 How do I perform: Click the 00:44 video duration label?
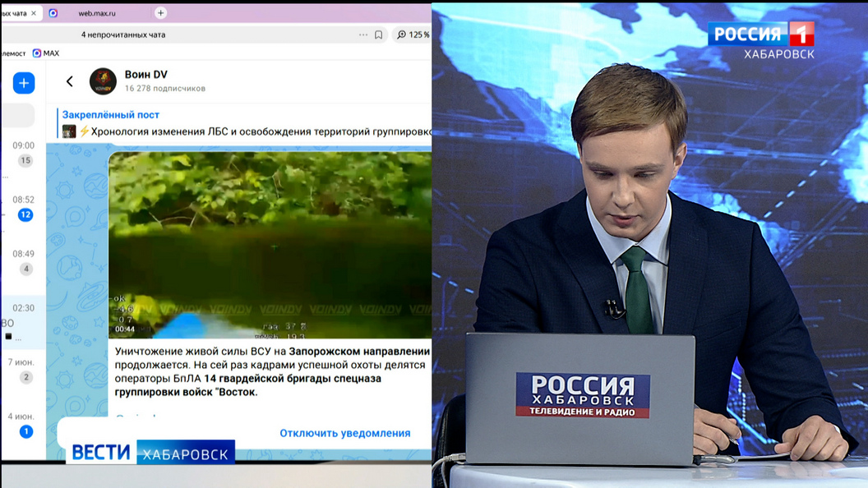pyautogui.click(x=125, y=329)
